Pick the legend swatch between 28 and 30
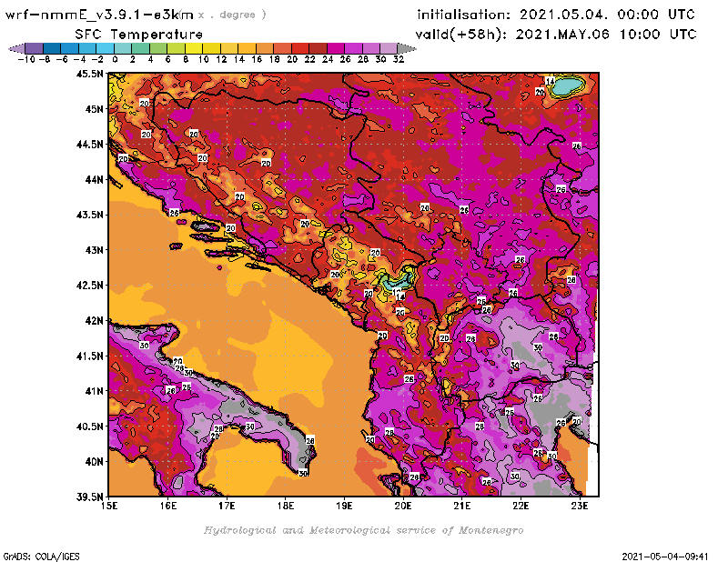 point(371,48)
